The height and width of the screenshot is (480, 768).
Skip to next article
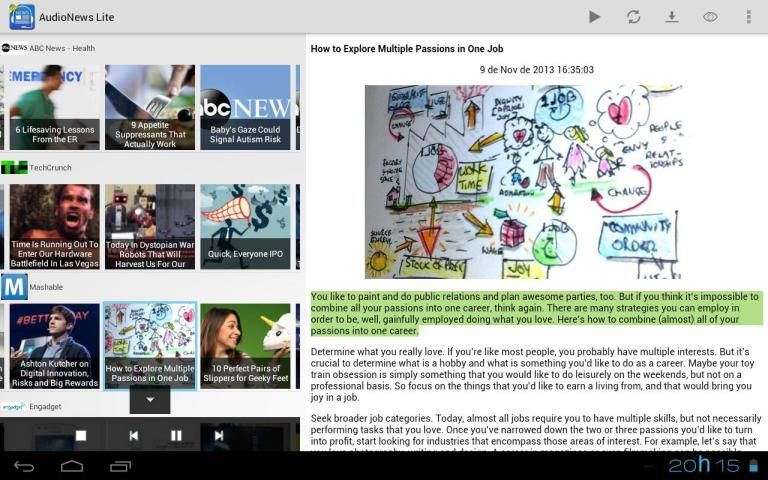[219, 435]
